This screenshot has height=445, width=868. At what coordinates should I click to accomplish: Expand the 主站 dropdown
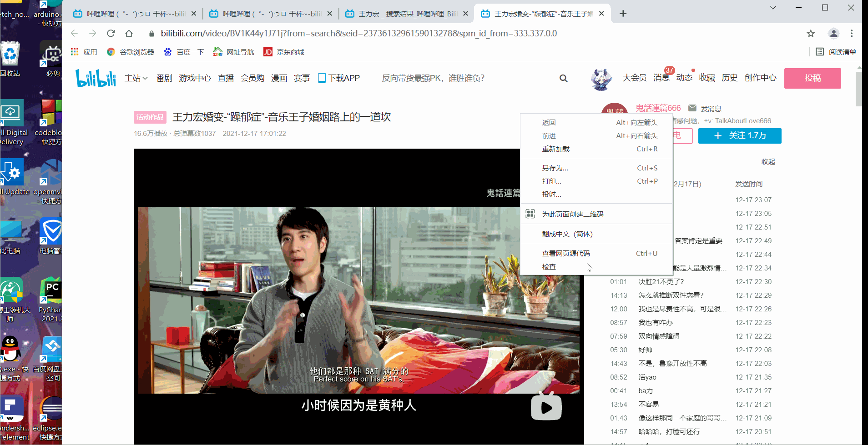136,78
